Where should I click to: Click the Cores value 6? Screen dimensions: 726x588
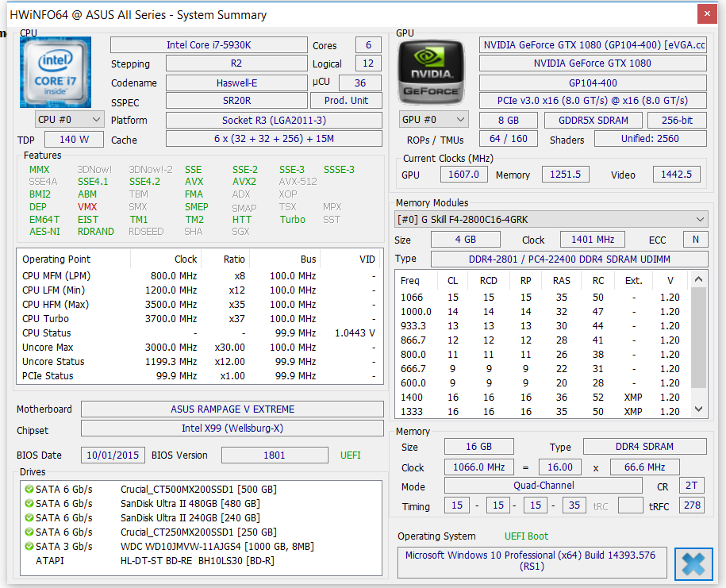[x=369, y=45]
